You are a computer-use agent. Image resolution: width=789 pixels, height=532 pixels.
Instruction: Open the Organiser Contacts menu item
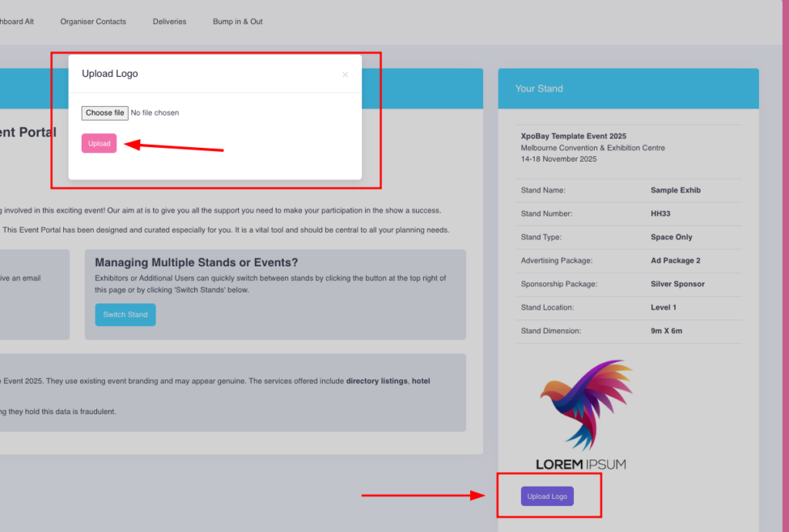tap(93, 22)
